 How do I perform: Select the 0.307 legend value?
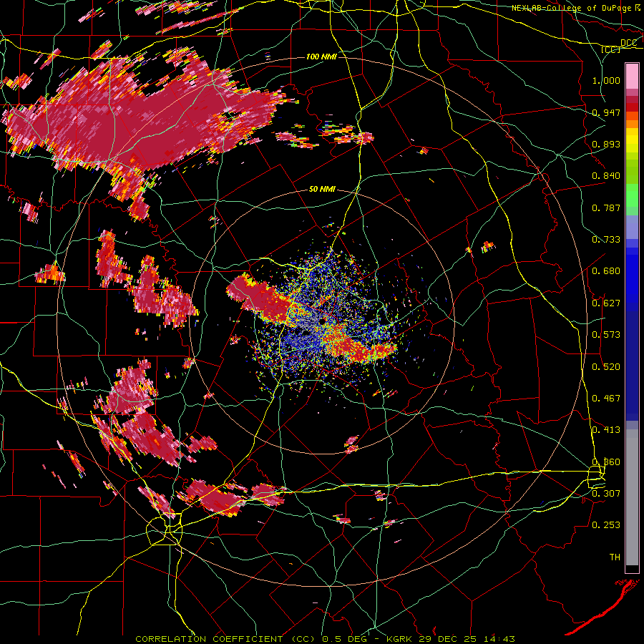(606, 493)
